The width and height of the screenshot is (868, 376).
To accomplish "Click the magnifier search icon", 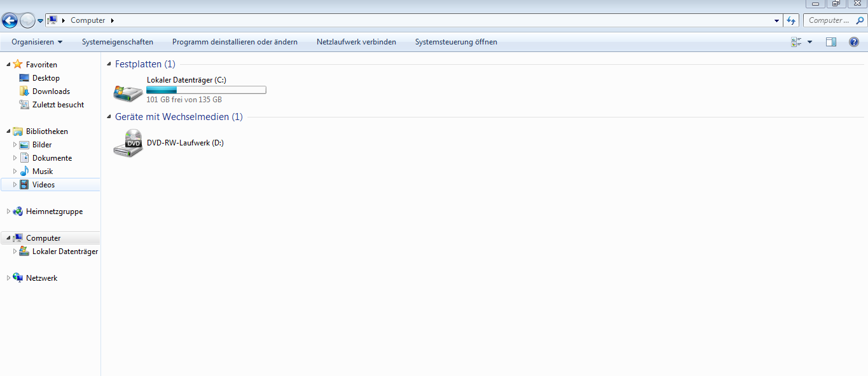I will (860, 20).
